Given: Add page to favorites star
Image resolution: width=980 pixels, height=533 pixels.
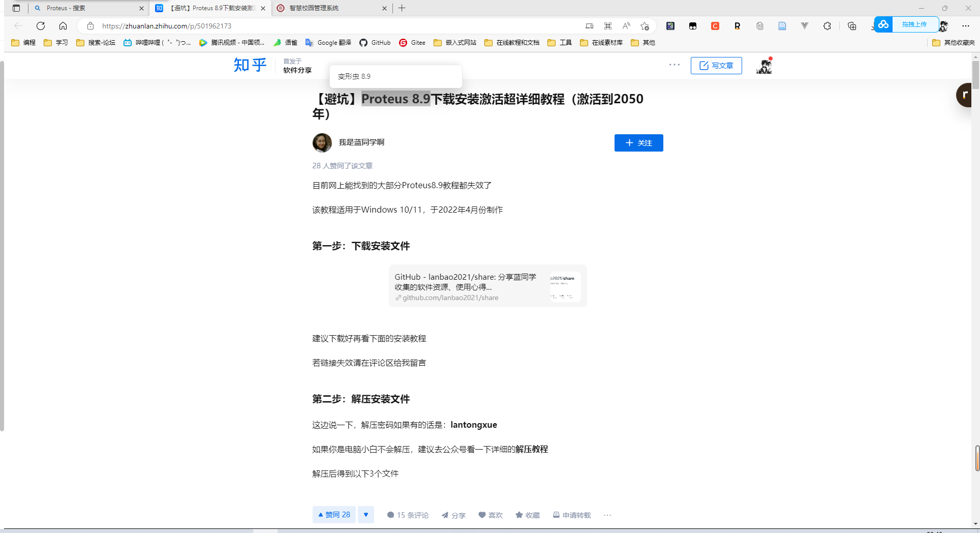Looking at the screenshot, I should tap(645, 26).
